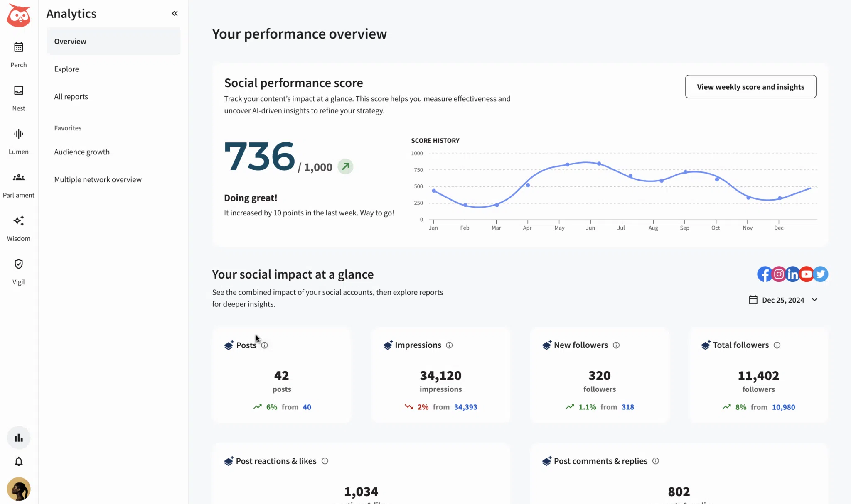Click the Hootsuite owl logo
This screenshot has width=851, height=504.
pyautogui.click(x=19, y=15)
